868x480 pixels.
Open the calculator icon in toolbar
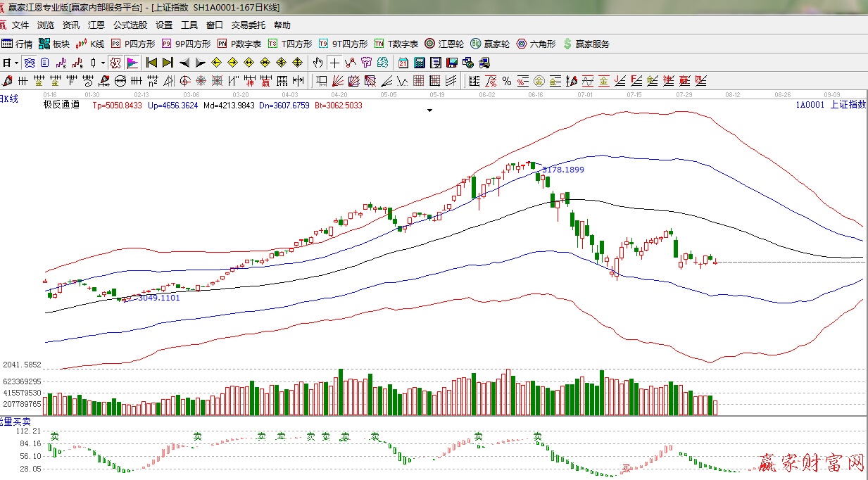tap(420, 62)
